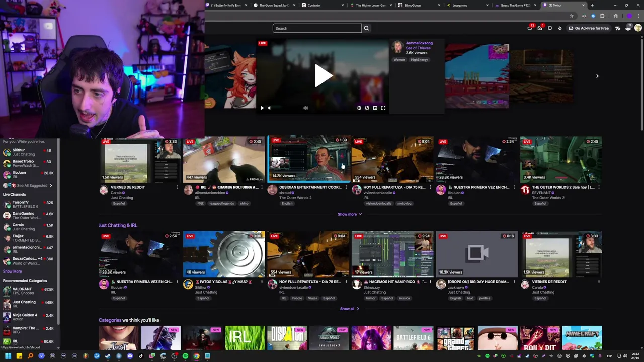
Task: Click the search magnifier button beside Search
Action: 366,28
